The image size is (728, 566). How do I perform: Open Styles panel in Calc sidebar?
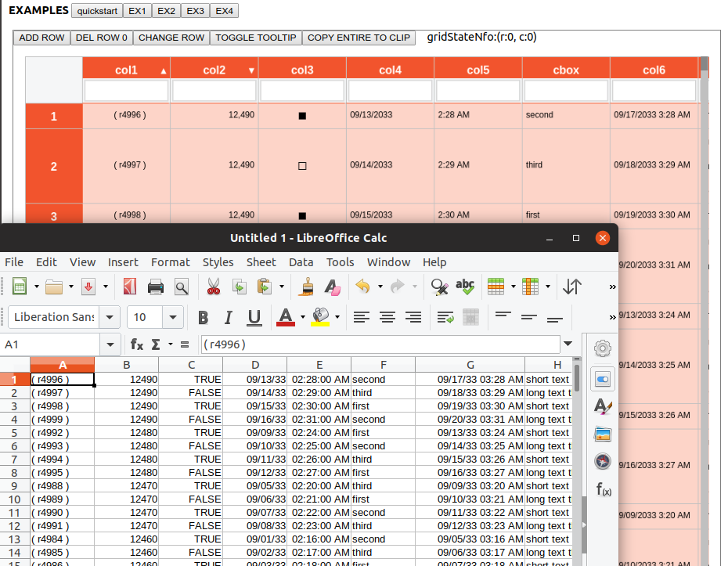tap(603, 407)
